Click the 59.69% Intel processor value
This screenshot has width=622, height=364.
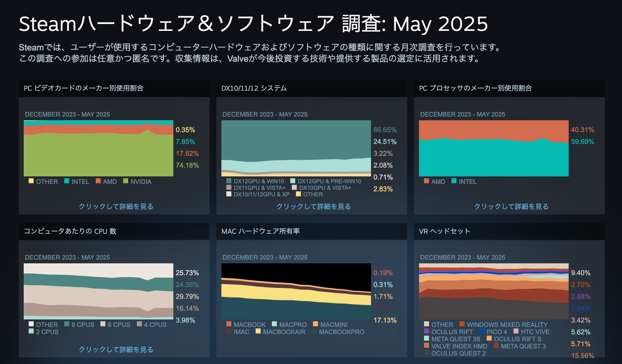[x=583, y=141]
